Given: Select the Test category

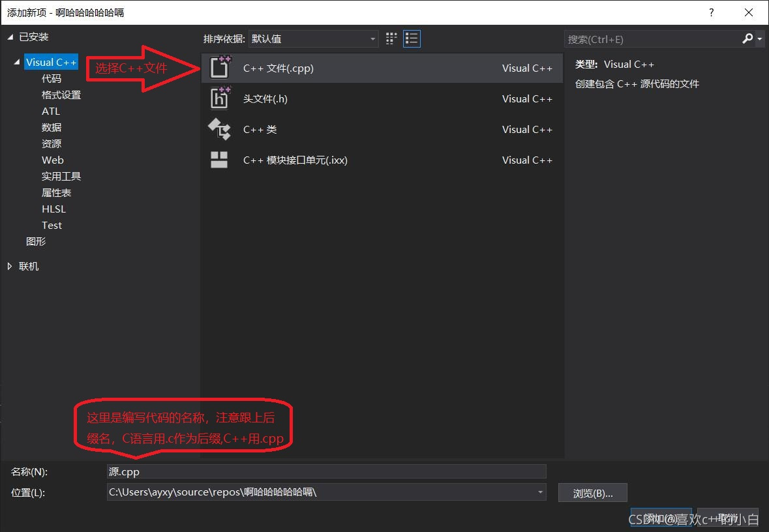Looking at the screenshot, I should pos(52,225).
